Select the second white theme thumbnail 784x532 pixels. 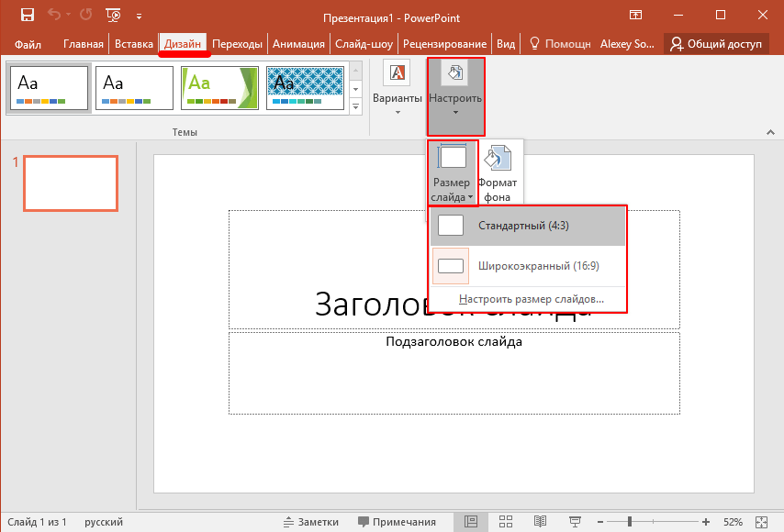click(135, 88)
